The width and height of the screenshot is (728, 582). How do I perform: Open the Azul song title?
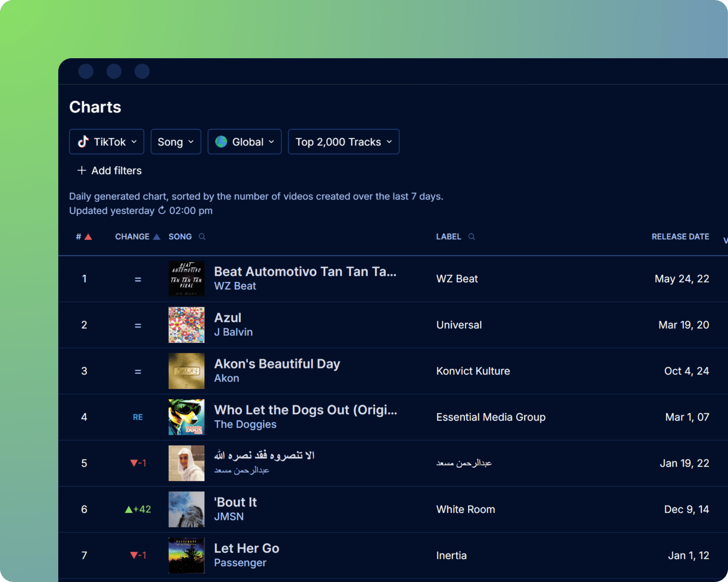228,318
